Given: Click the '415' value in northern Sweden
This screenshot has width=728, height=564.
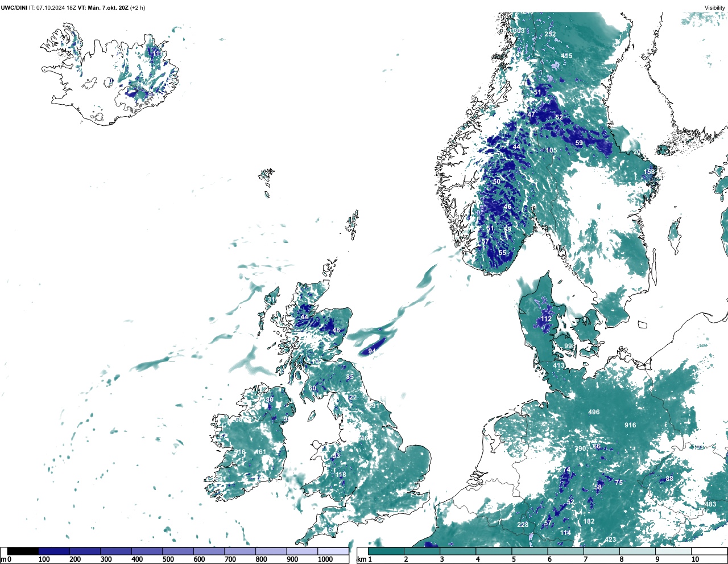Looking at the screenshot, I should pos(567,56).
